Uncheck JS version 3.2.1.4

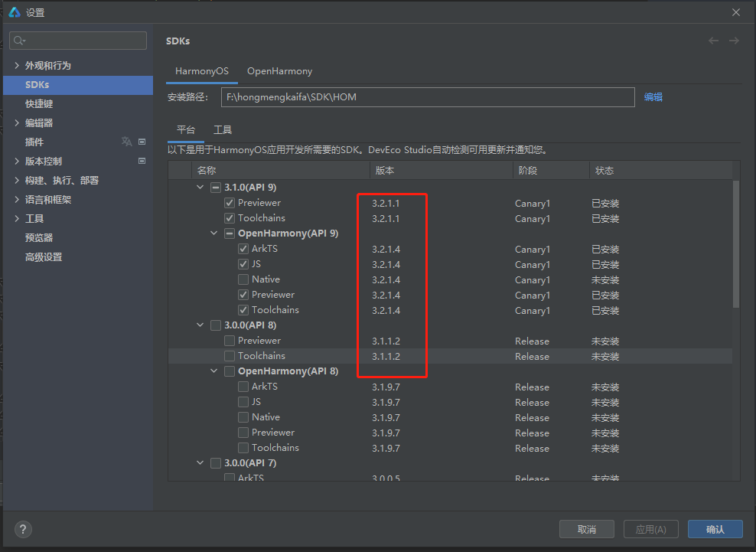pyautogui.click(x=243, y=264)
